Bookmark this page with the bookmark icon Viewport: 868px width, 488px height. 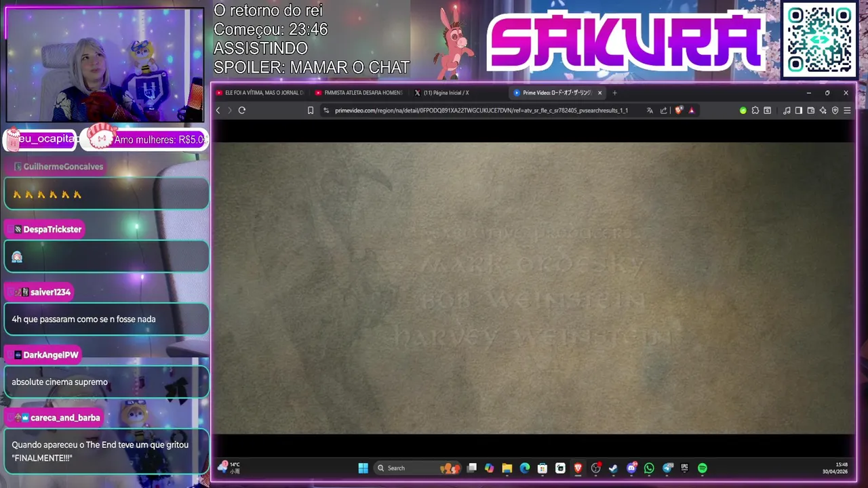pyautogui.click(x=311, y=110)
